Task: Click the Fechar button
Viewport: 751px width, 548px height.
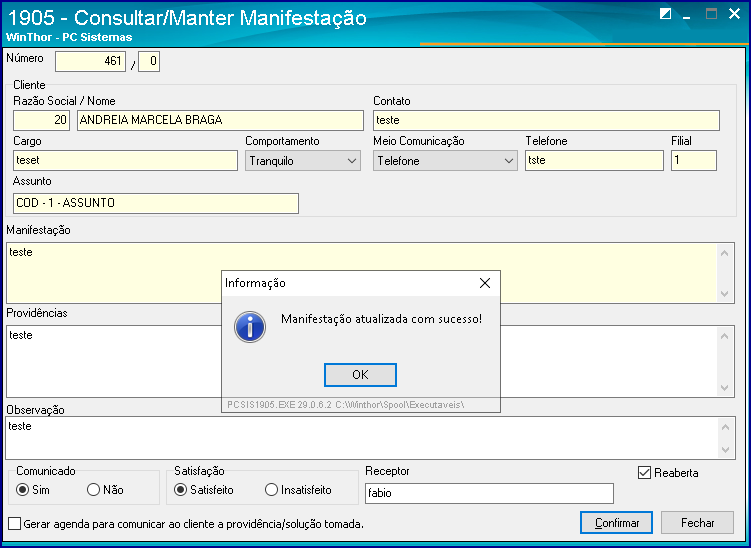Action: coord(697,523)
